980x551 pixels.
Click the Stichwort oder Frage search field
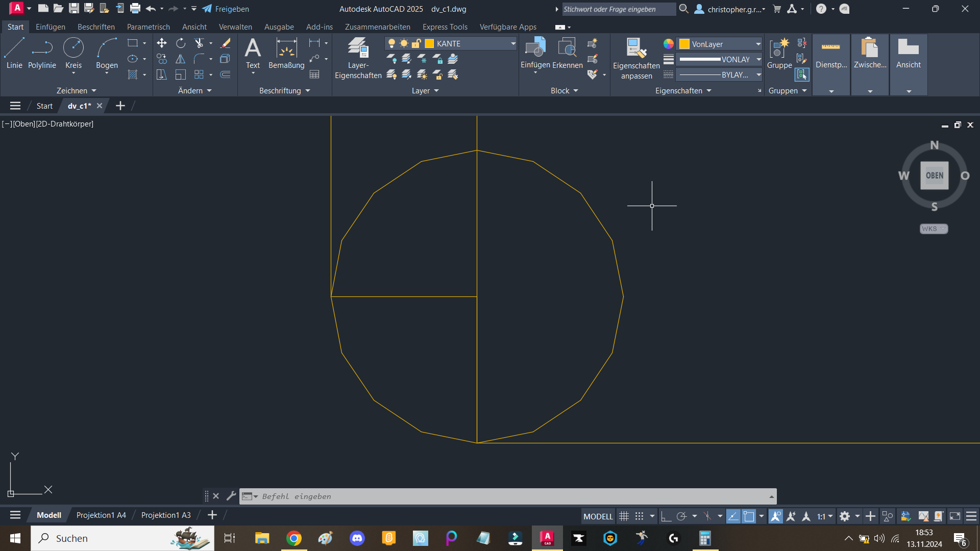point(619,9)
